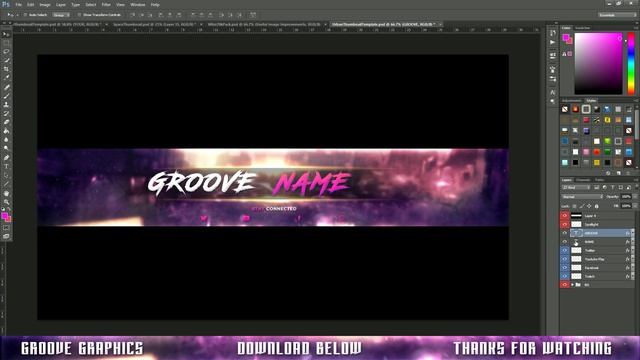Screen dimensions: 640x360
Task: Open Opacity value dropdown arrow
Action: click(635, 197)
